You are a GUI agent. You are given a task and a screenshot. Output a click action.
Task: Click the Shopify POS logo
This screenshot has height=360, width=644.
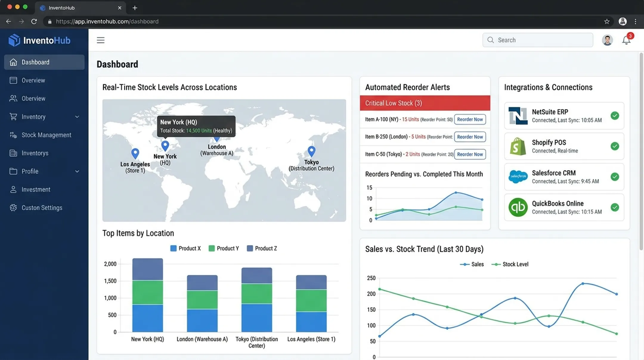coord(518,146)
